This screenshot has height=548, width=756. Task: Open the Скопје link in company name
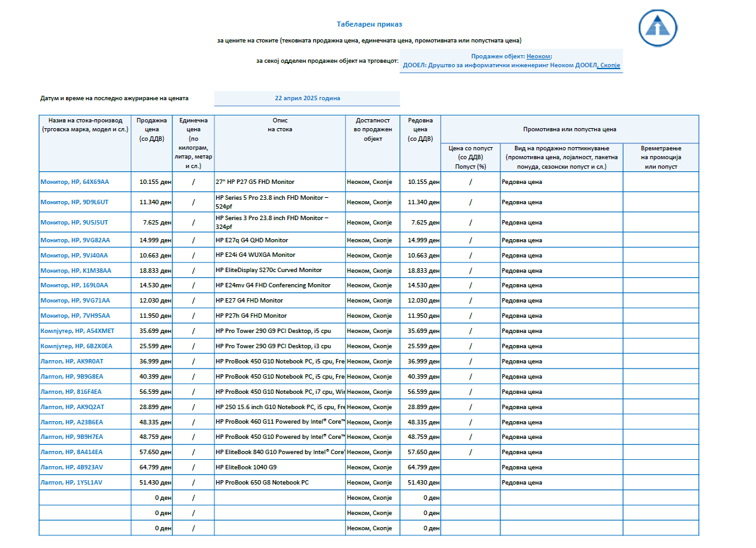610,65
